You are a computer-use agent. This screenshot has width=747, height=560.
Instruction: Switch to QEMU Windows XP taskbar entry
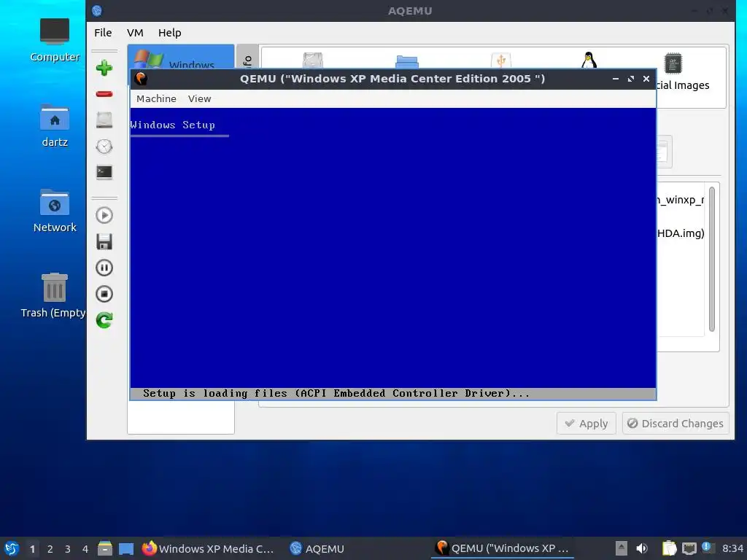(x=503, y=548)
